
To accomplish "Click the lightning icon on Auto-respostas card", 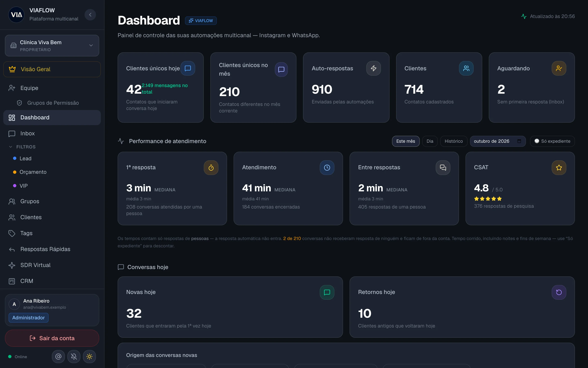I will point(373,68).
